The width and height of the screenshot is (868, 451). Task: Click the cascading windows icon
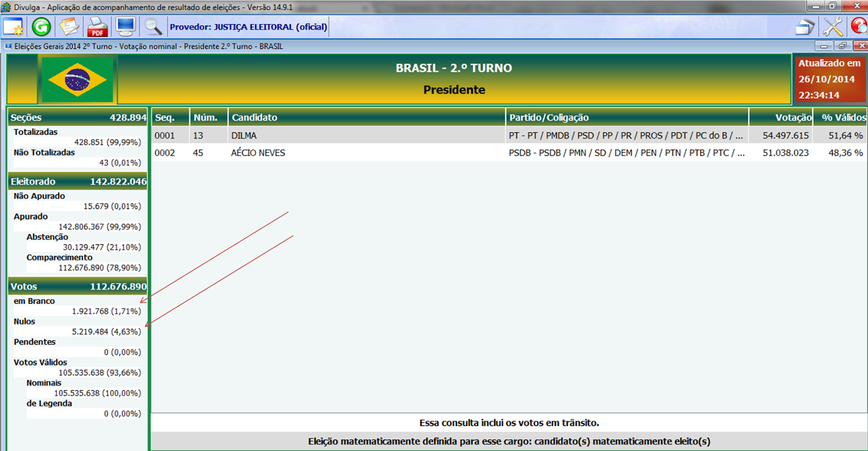tap(805, 27)
